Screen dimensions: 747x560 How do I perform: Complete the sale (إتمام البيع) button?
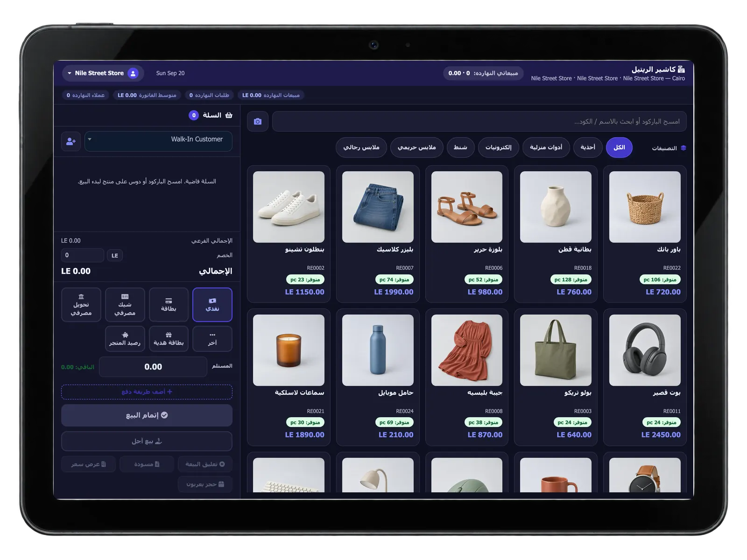tap(147, 415)
